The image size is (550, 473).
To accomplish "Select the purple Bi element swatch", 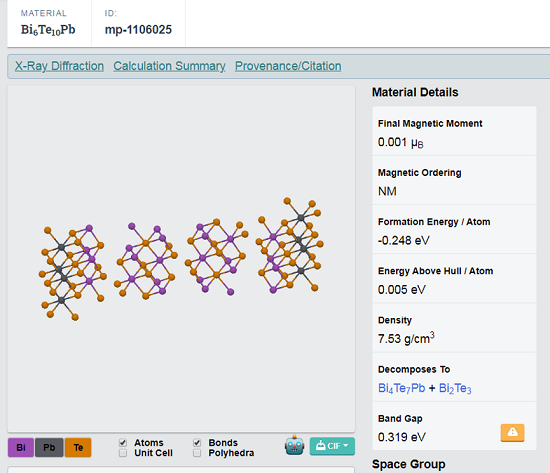I will (21, 447).
